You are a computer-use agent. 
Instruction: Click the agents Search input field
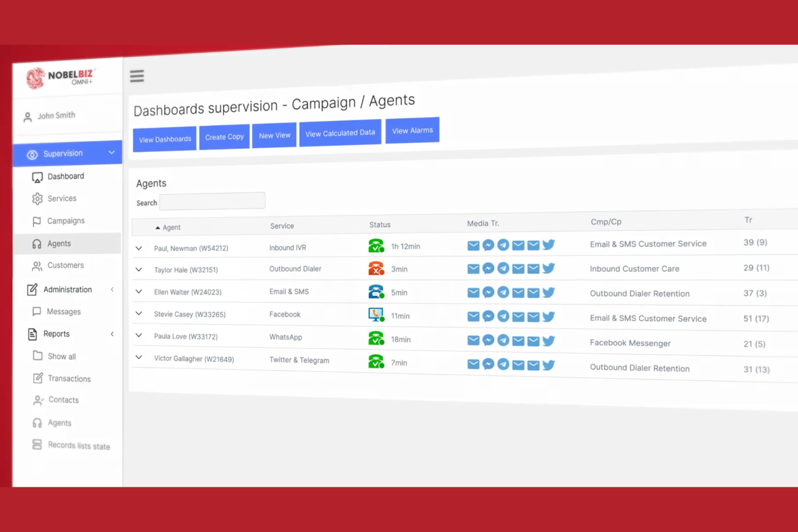click(212, 202)
